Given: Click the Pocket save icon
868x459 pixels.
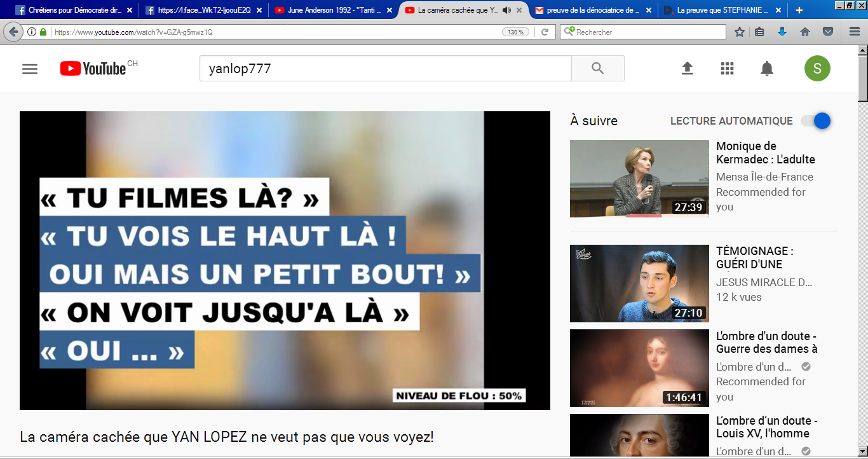Looking at the screenshot, I should (x=828, y=32).
